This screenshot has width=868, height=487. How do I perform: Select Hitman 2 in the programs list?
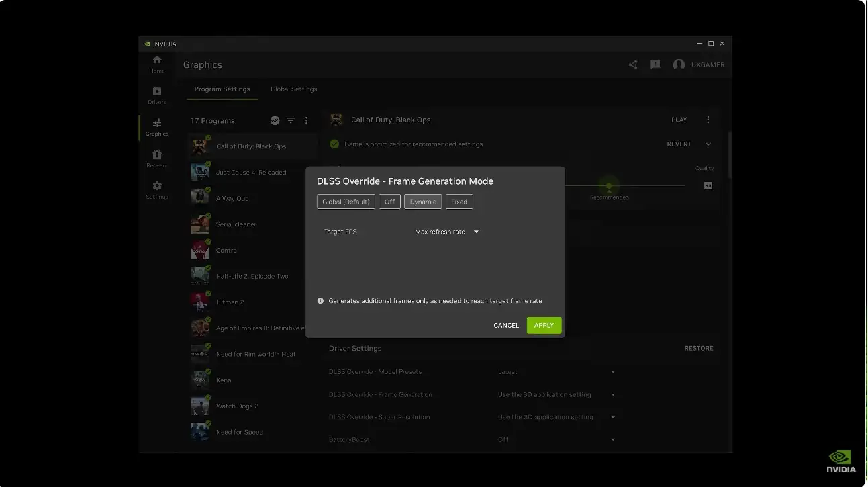pos(253,302)
